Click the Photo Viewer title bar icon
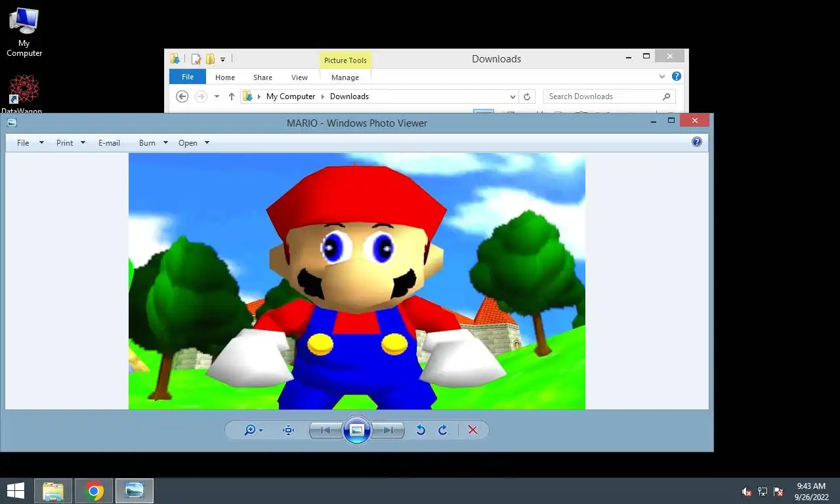 click(12, 123)
